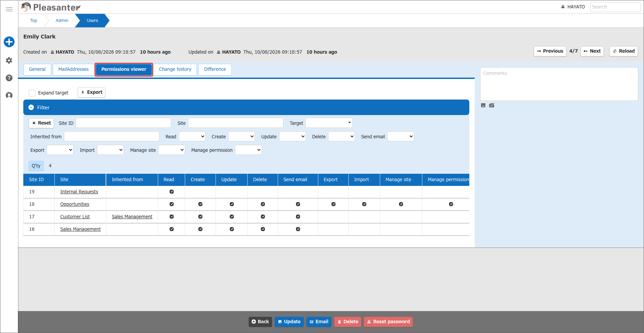This screenshot has height=333, width=644.
Task: Click the camera icon below Comments
Action: (492, 105)
